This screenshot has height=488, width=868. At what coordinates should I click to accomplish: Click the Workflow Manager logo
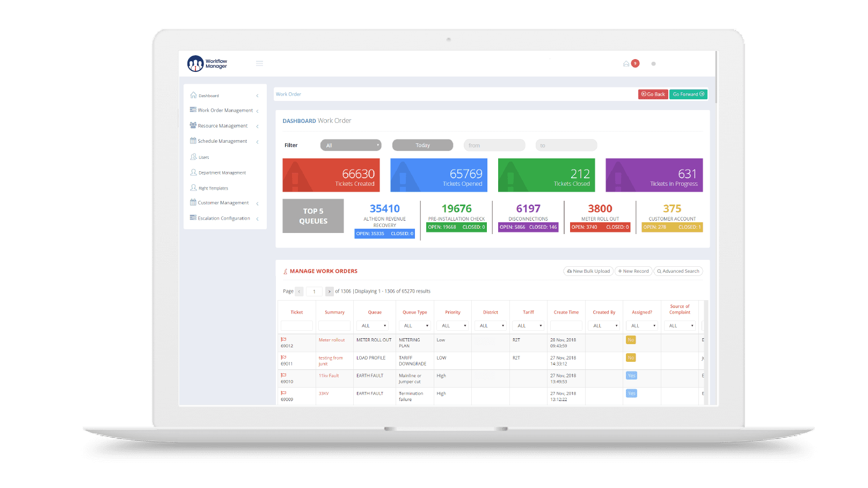(207, 63)
